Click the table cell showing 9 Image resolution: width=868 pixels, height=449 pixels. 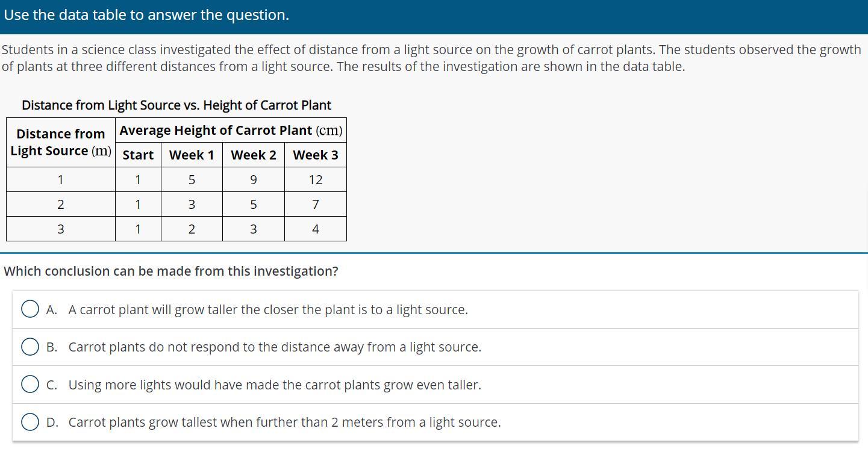pos(253,180)
